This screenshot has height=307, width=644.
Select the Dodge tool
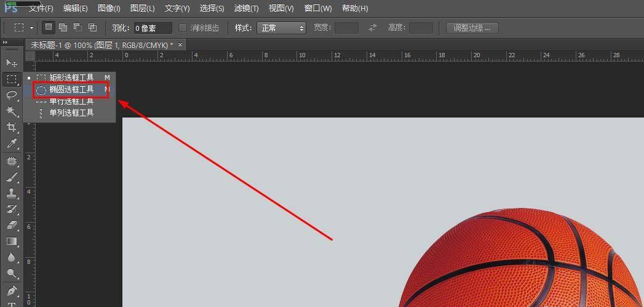tap(12, 273)
